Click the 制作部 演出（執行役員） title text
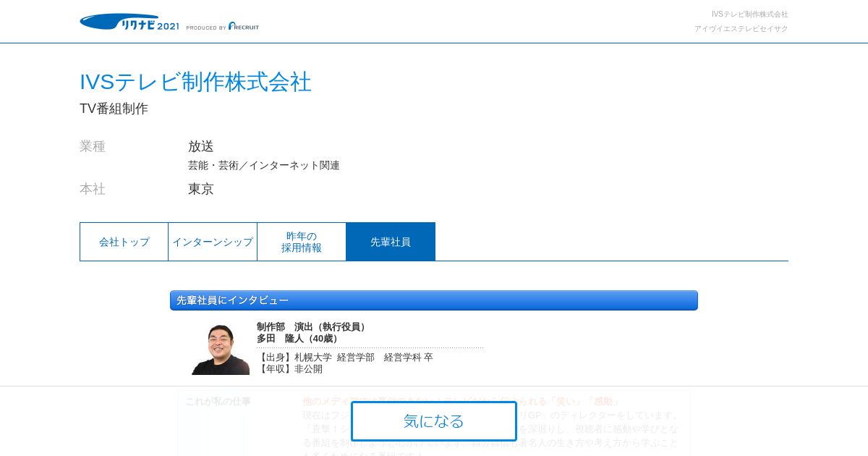 pyautogui.click(x=312, y=327)
